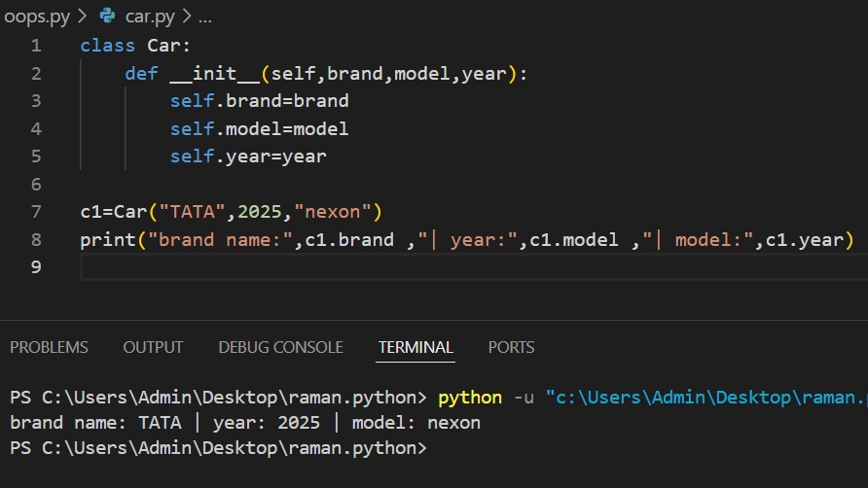Click the oops.py breadcrumb
This screenshot has height=488, width=868.
37,17
